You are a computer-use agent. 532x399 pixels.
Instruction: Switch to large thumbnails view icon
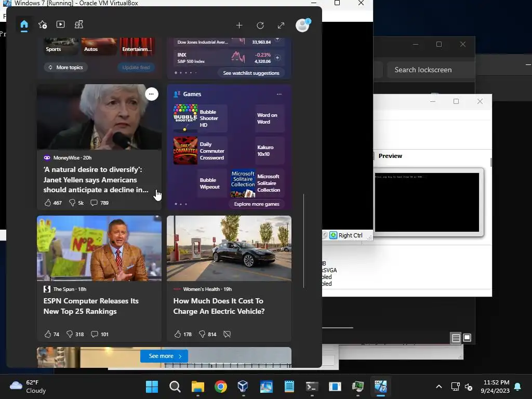coord(467,338)
